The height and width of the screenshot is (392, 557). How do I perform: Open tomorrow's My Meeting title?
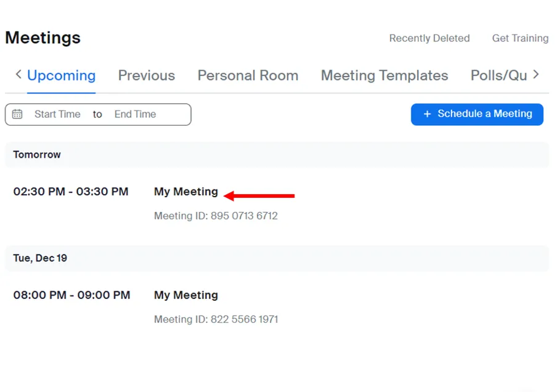pyautogui.click(x=185, y=192)
